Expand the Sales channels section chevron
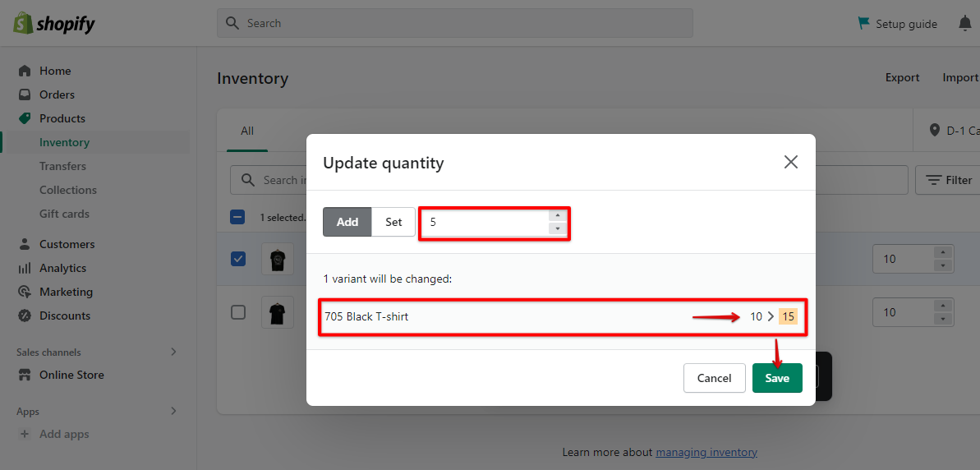Screen dimensions: 980x470 (x=173, y=352)
